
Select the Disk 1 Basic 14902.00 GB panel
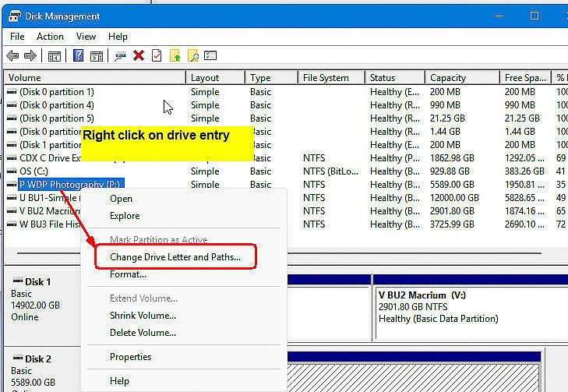click(42, 306)
